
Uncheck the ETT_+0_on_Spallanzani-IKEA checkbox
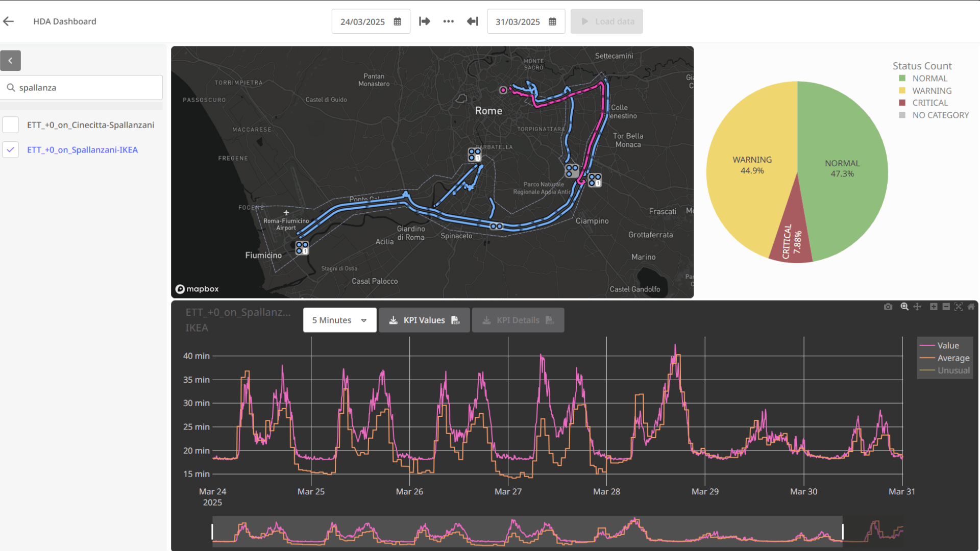[x=11, y=150]
